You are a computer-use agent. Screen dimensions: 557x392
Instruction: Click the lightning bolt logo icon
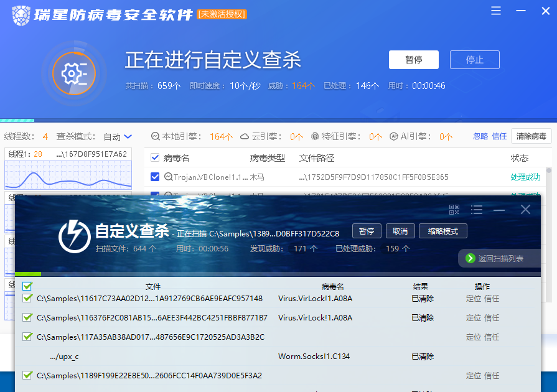click(x=75, y=236)
